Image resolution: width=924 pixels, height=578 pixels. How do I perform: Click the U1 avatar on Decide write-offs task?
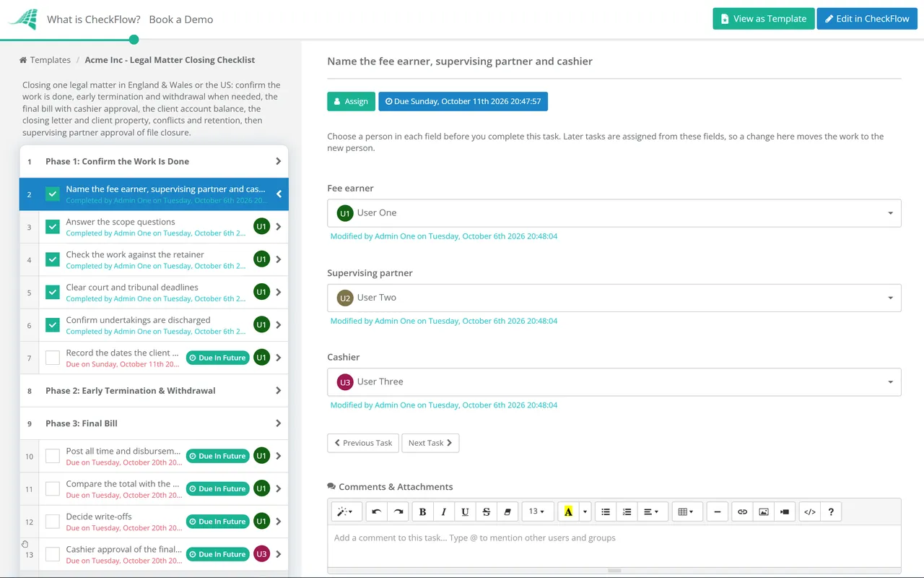pyautogui.click(x=261, y=522)
